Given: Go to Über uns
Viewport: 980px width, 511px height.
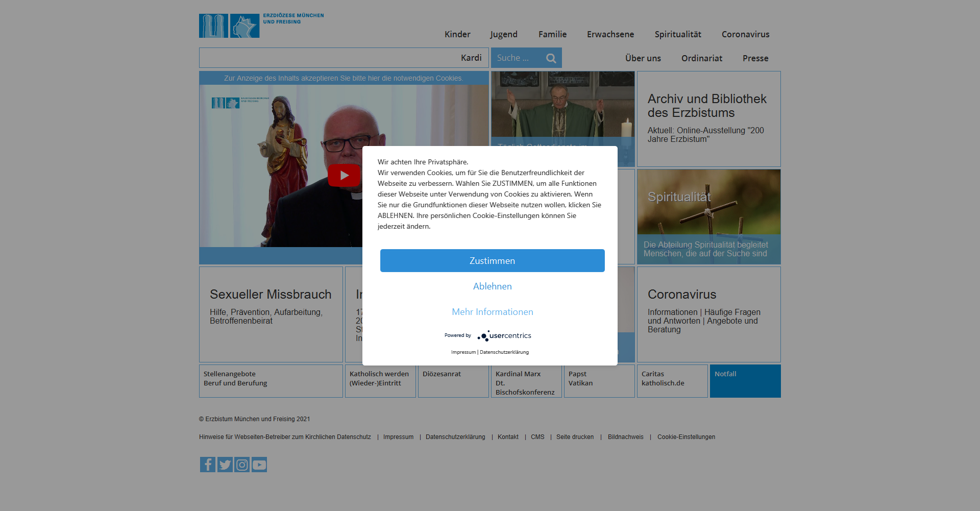Looking at the screenshot, I should pos(643,58).
